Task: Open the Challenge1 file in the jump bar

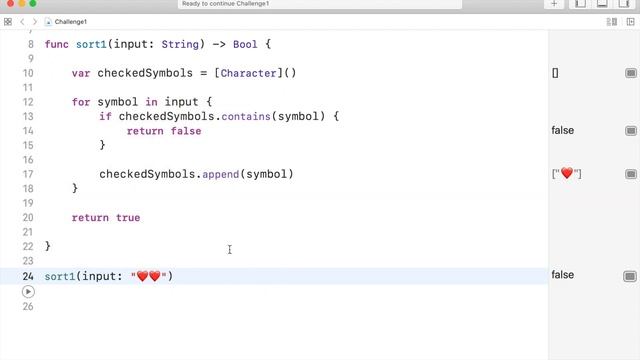Action: [66, 22]
